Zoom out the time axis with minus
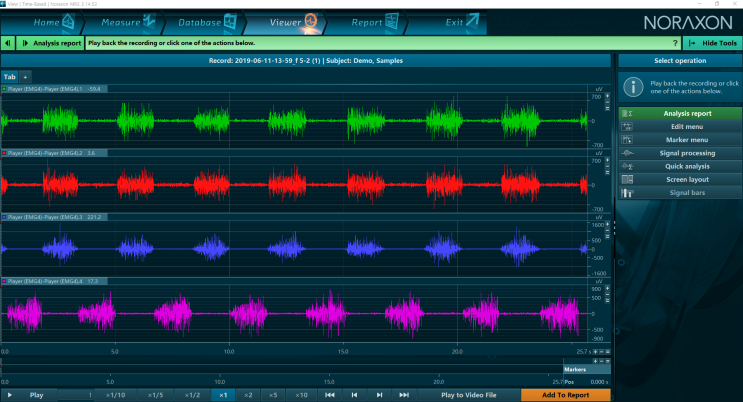 [601, 352]
